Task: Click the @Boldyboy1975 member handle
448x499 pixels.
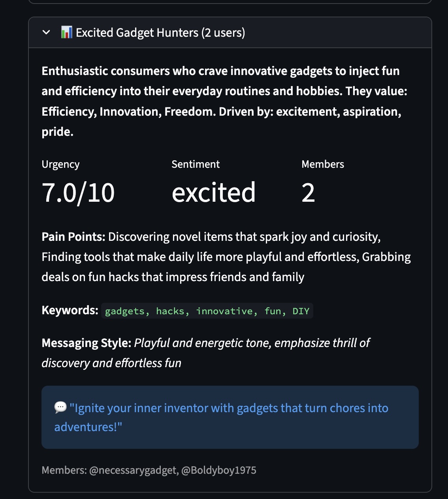Action: click(218, 470)
